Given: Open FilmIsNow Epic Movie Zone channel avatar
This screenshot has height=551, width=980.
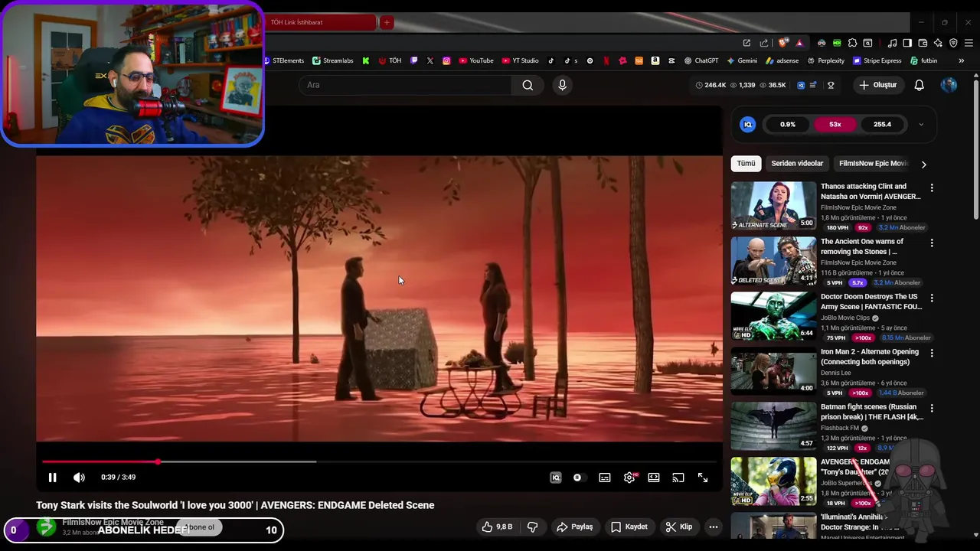Looking at the screenshot, I should click(x=47, y=527).
